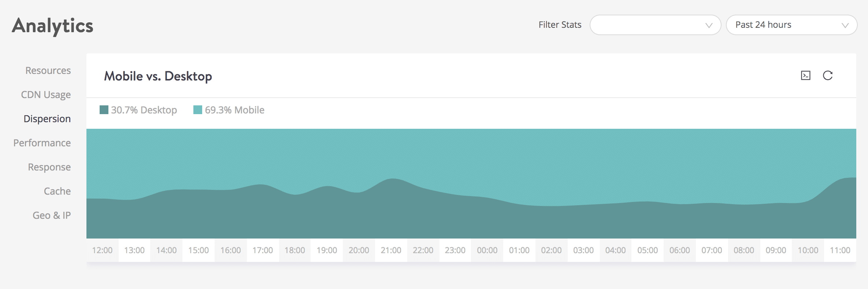
Task: Select the 21:00 mark on the time axis
Action: pyautogui.click(x=391, y=250)
